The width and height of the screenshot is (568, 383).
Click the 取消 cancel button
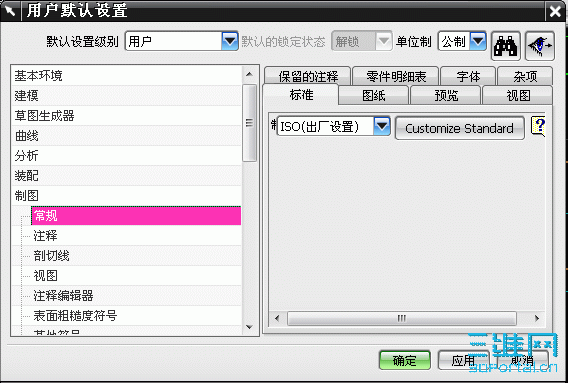[522, 360]
